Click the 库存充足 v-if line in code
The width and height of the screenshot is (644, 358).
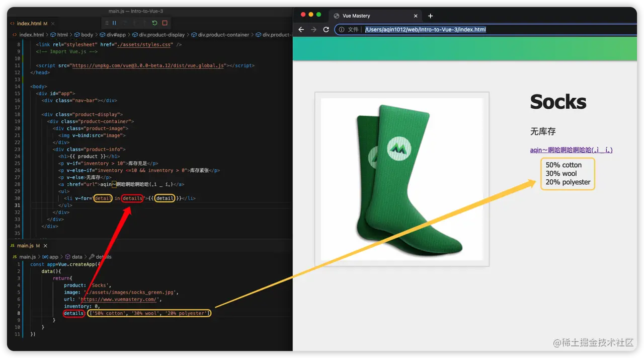(x=108, y=163)
